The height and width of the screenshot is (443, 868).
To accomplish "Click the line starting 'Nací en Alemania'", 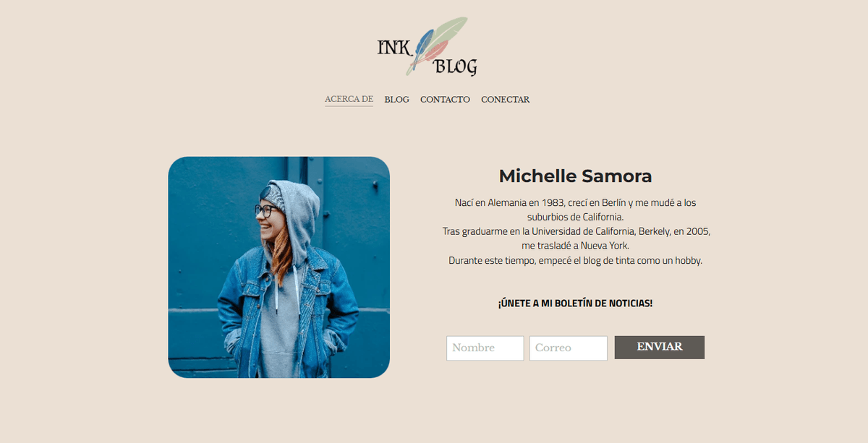I will [x=575, y=203].
